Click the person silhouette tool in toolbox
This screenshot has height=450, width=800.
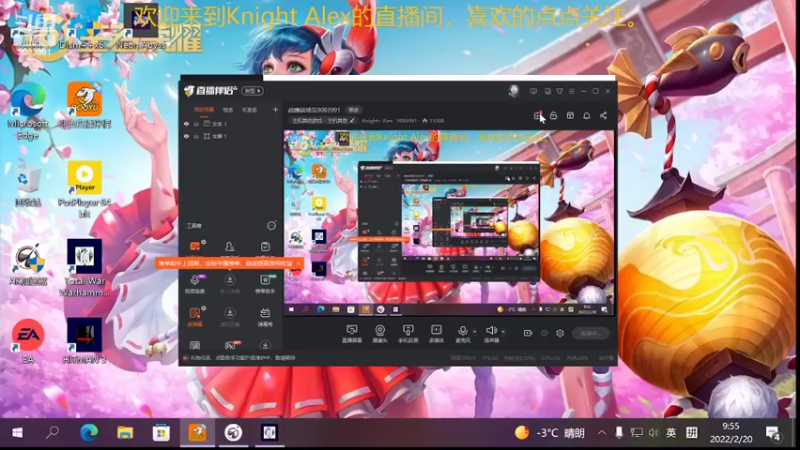(x=230, y=247)
